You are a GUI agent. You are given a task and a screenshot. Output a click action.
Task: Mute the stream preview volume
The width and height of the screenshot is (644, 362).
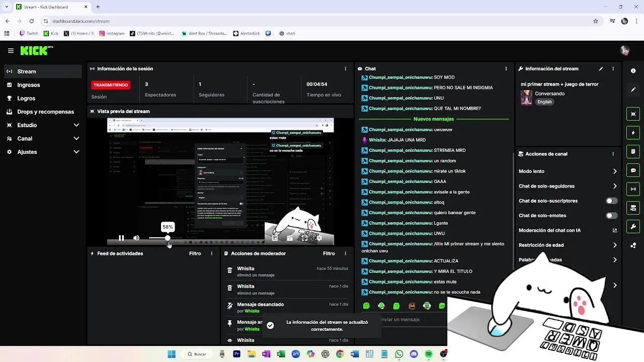tap(136, 238)
